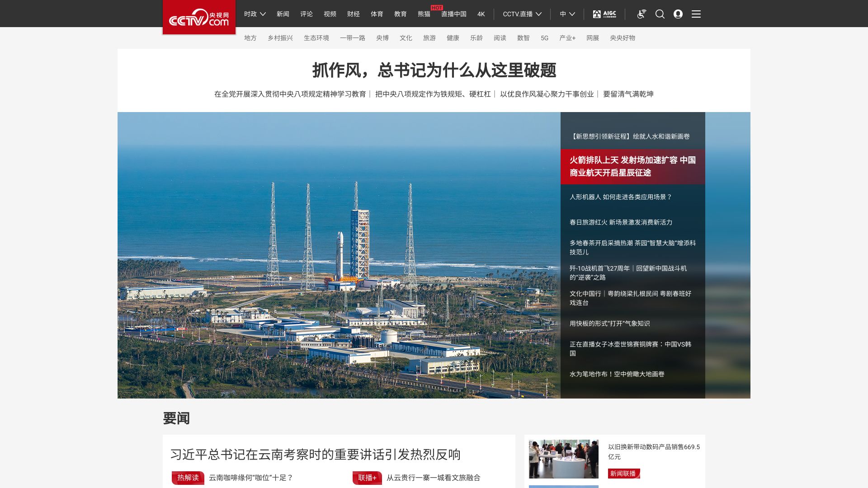Open the accessibility mode icon
The width and height of the screenshot is (868, 488).
[x=642, y=14]
